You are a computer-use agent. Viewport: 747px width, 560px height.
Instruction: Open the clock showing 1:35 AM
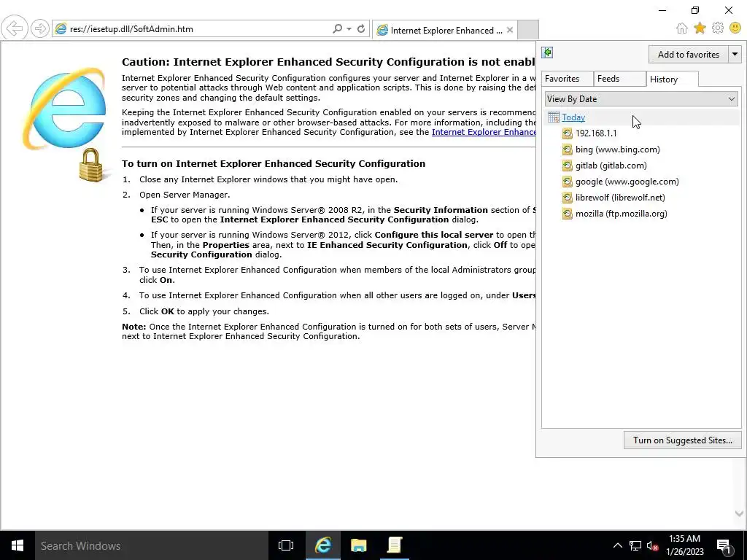point(684,545)
